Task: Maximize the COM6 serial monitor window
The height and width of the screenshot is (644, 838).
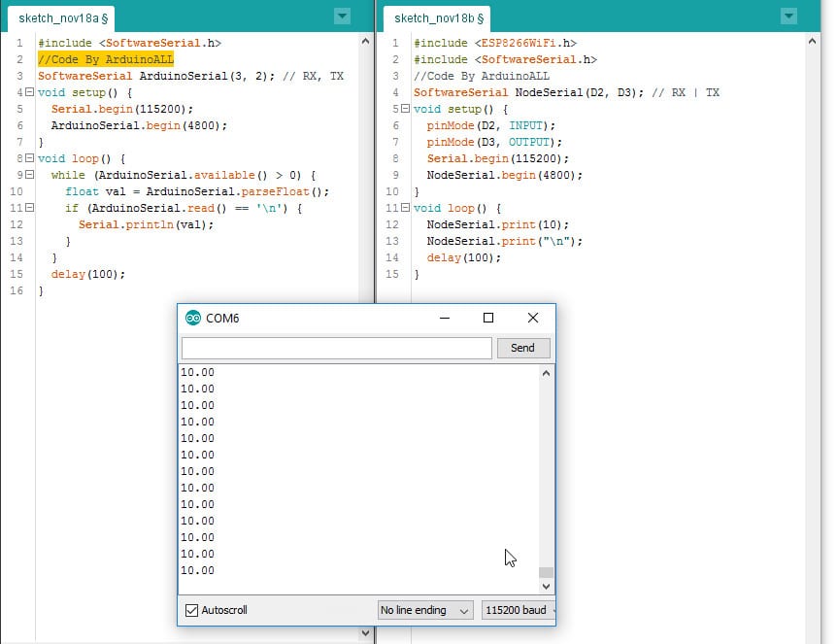Action: pos(487,318)
